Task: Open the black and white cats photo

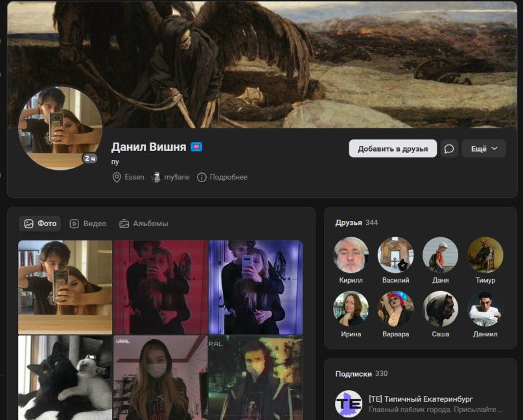Action: click(x=65, y=378)
